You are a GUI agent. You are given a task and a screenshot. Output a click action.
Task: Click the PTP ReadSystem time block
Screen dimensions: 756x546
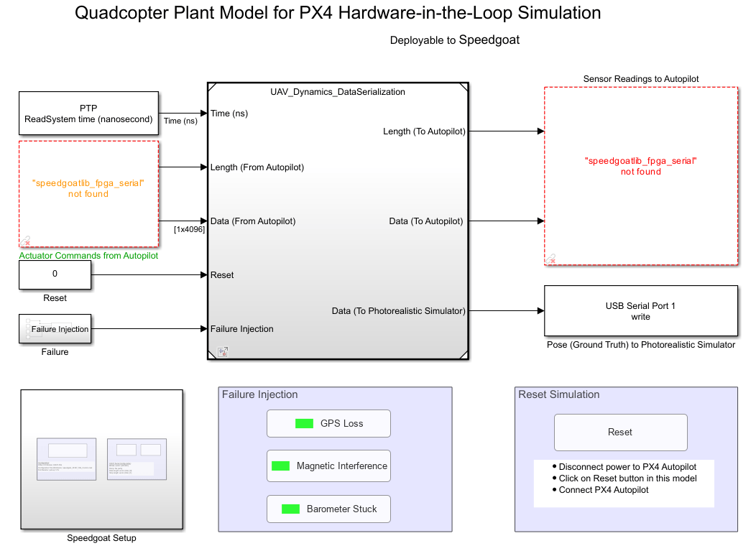[x=88, y=113]
